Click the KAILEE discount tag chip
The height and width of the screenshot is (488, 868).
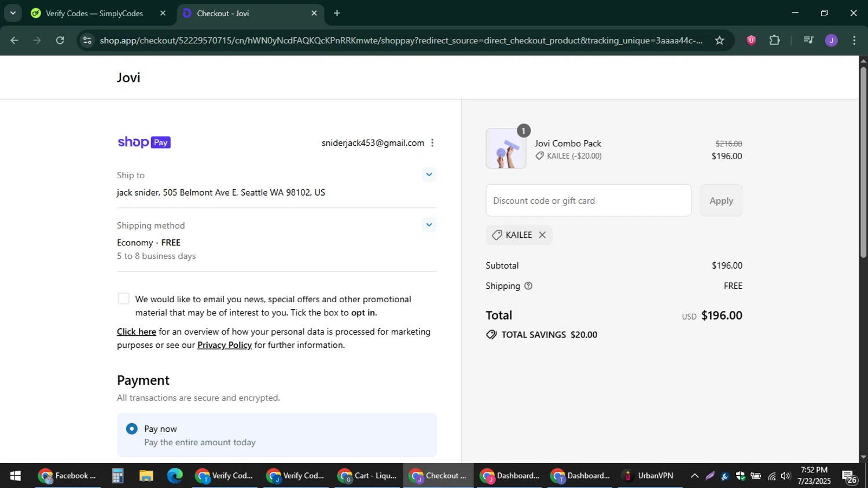519,235
